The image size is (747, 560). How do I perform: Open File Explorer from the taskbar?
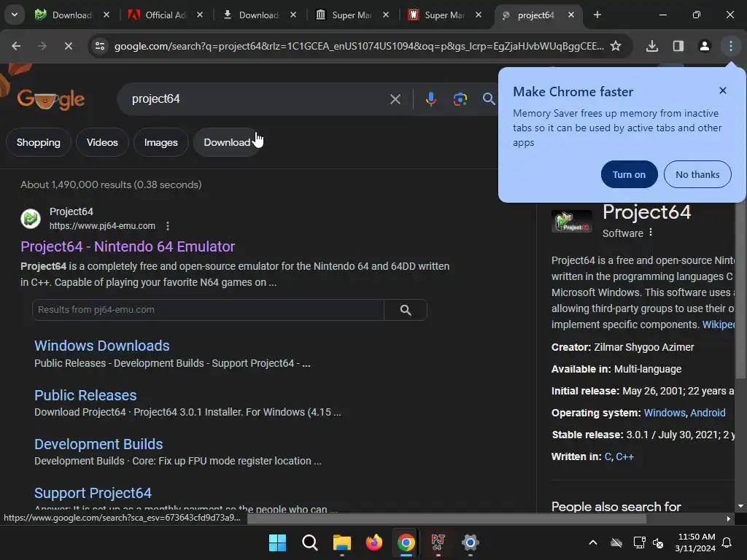(341, 542)
